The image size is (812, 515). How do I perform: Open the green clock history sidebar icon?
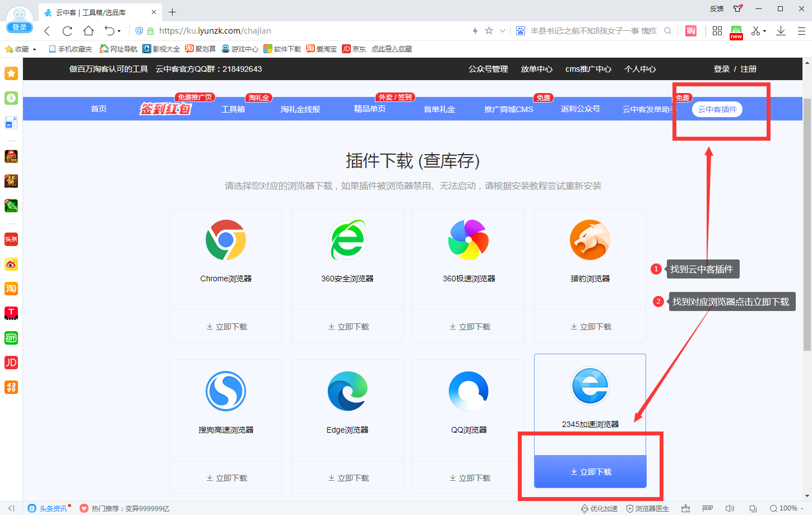11,98
